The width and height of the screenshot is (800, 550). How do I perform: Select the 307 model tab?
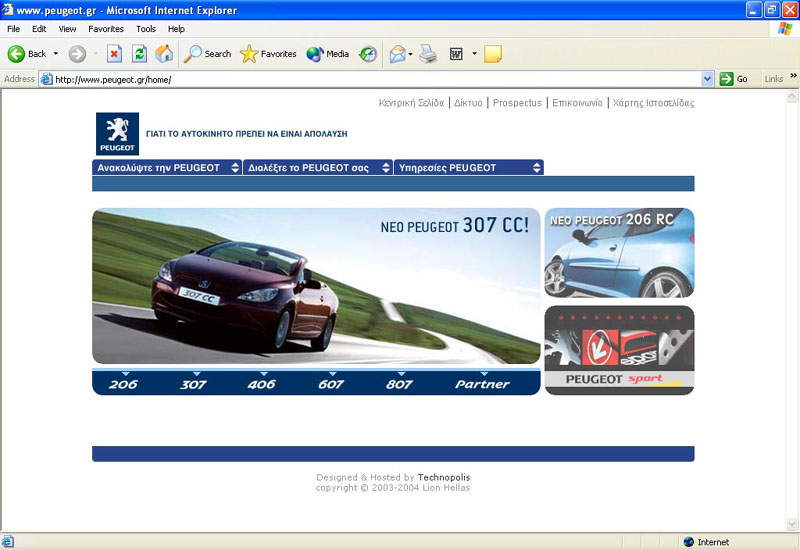(x=193, y=384)
